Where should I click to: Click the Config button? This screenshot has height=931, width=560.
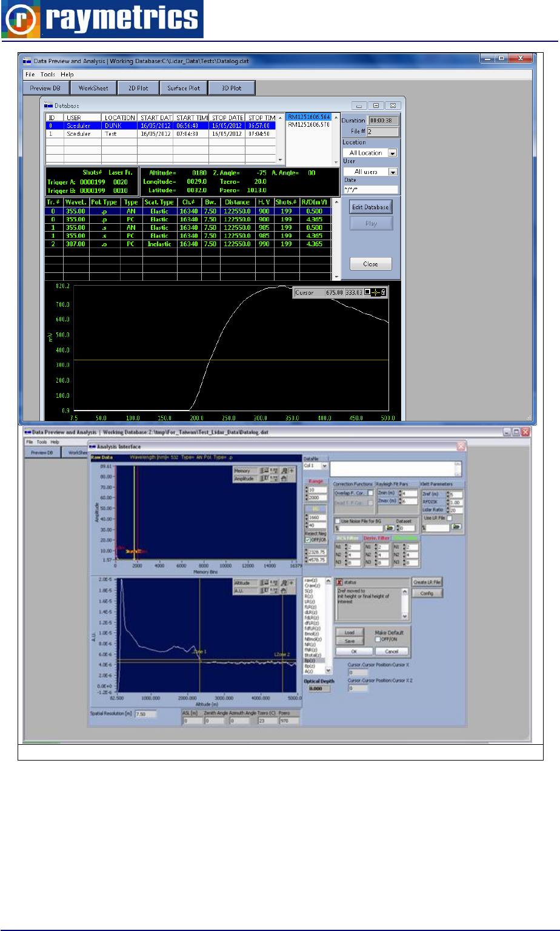pos(427,593)
